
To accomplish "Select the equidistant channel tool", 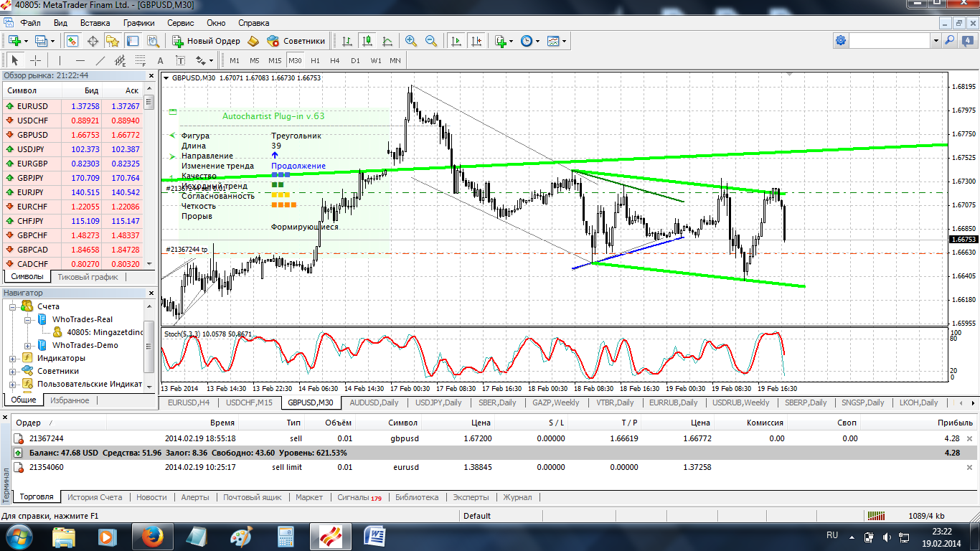I will 120,60.
